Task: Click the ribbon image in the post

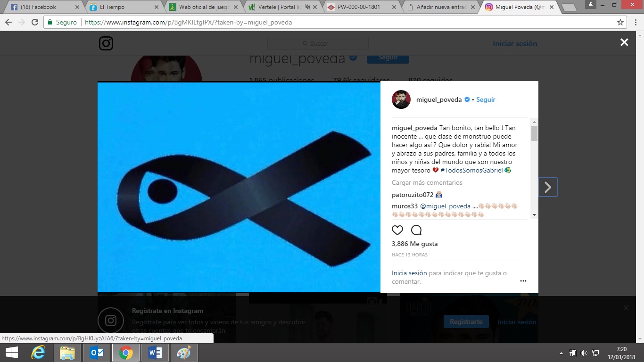Action: (x=239, y=187)
